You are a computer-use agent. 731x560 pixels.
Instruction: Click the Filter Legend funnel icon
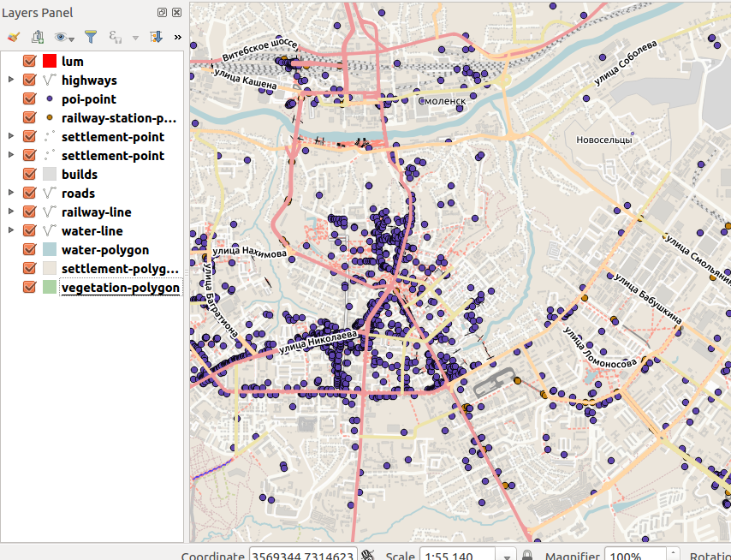(x=90, y=37)
